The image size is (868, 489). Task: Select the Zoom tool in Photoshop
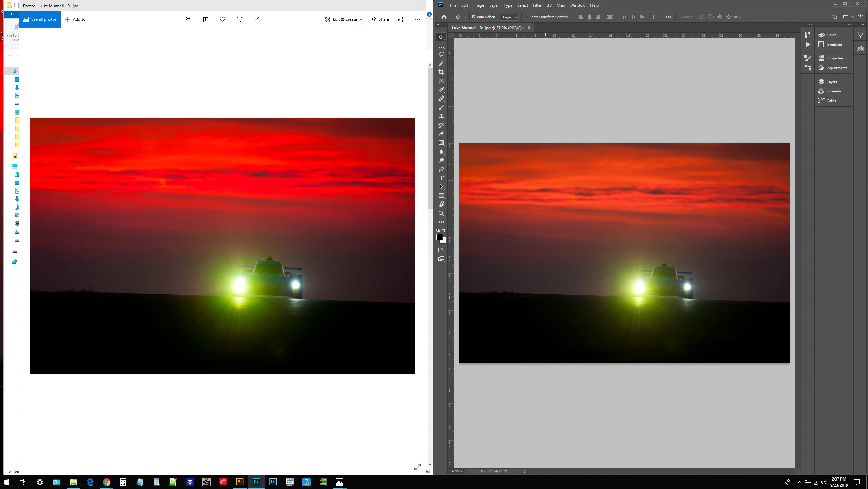pos(441,213)
